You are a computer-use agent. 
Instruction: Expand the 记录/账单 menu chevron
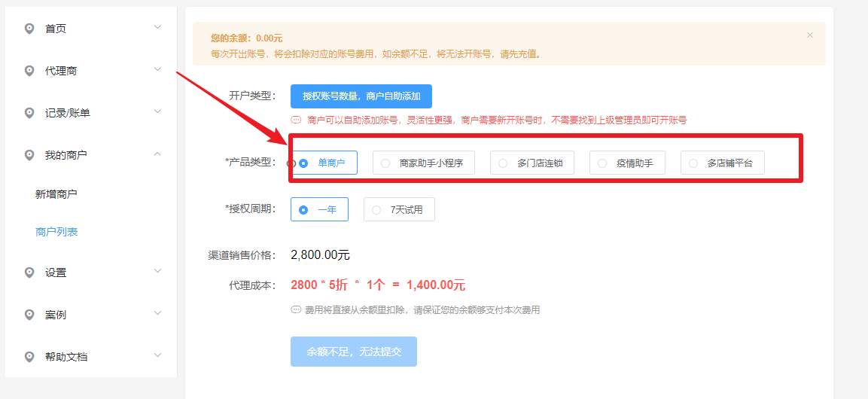[x=158, y=111]
